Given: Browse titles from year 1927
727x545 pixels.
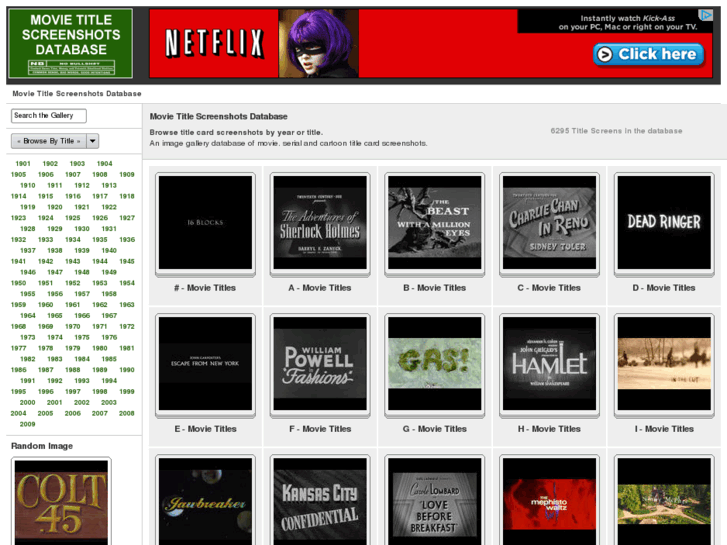Looking at the screenshot, I should point(127,218).
